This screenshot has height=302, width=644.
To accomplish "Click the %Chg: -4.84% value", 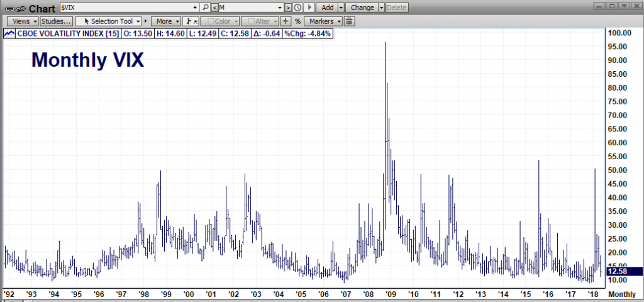I will [308, 34].
